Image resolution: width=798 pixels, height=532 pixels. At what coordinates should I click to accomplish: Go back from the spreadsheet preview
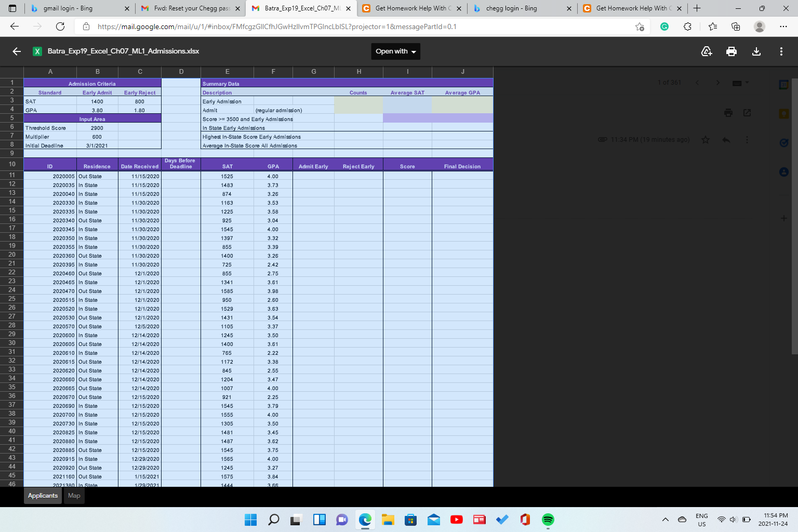17,51
